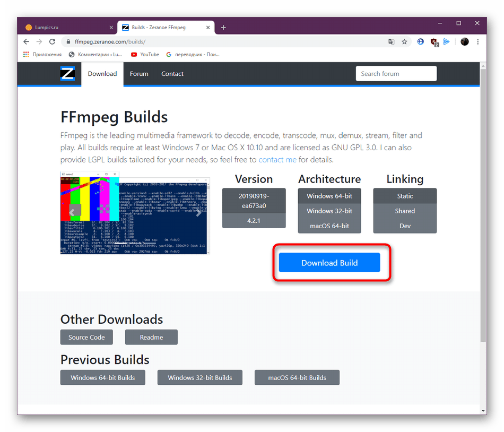The height and width of the screenshot is (432, 504).
Task: Open the Contact nav item
Action: [x=172, y=74]
